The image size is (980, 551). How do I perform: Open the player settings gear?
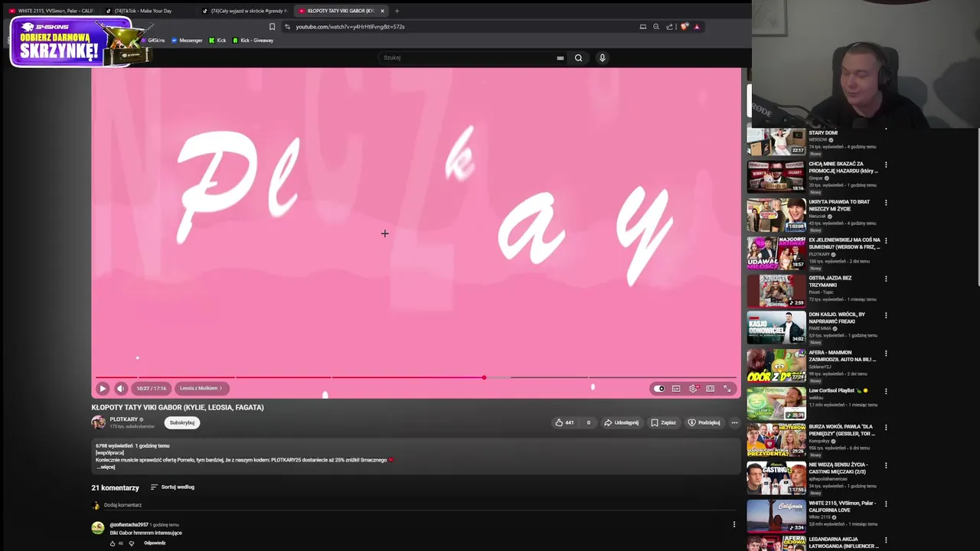coord(693,389)
